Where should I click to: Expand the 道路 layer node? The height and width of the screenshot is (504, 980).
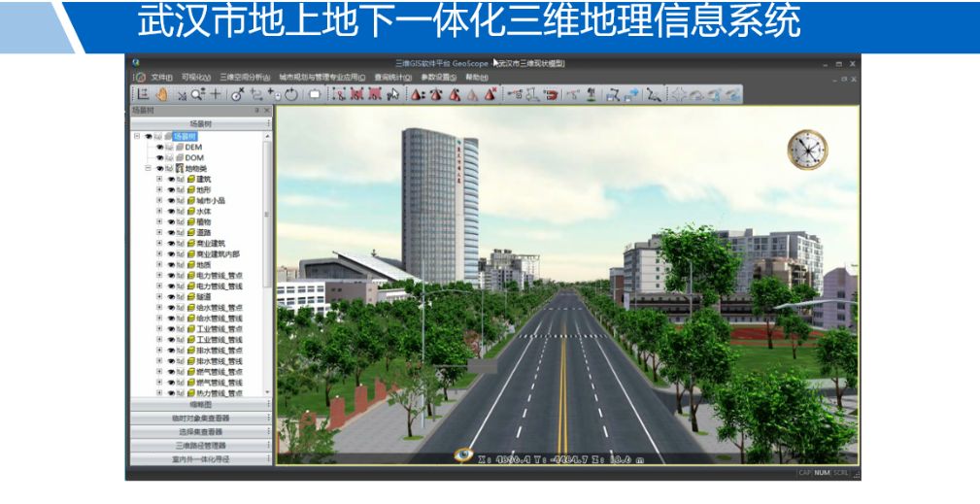(x=159, y=232)
